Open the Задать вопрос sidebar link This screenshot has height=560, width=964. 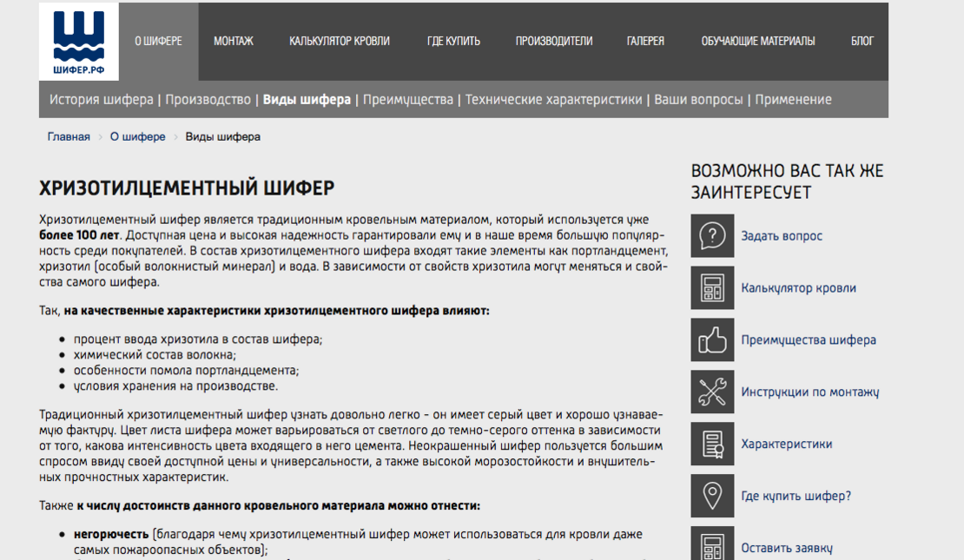(782, 236)
